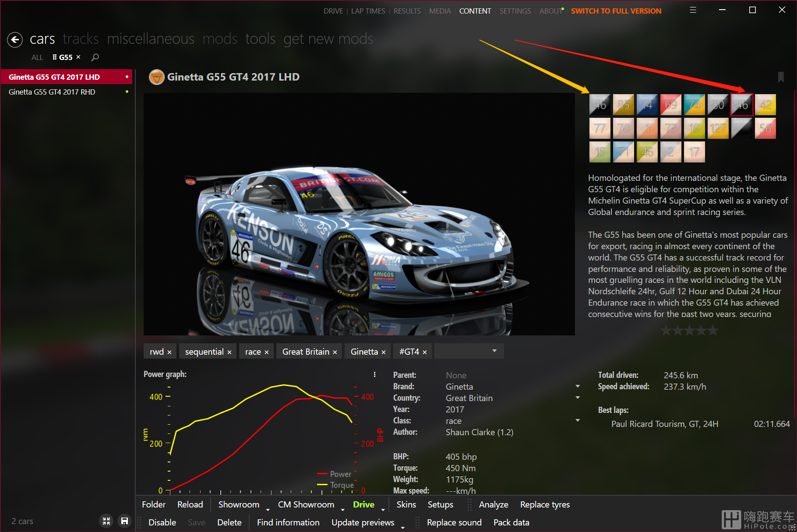The width and height of the screenshot is (797, 532).
Task: Select skin icon number 19
Action: click(695, 128)
